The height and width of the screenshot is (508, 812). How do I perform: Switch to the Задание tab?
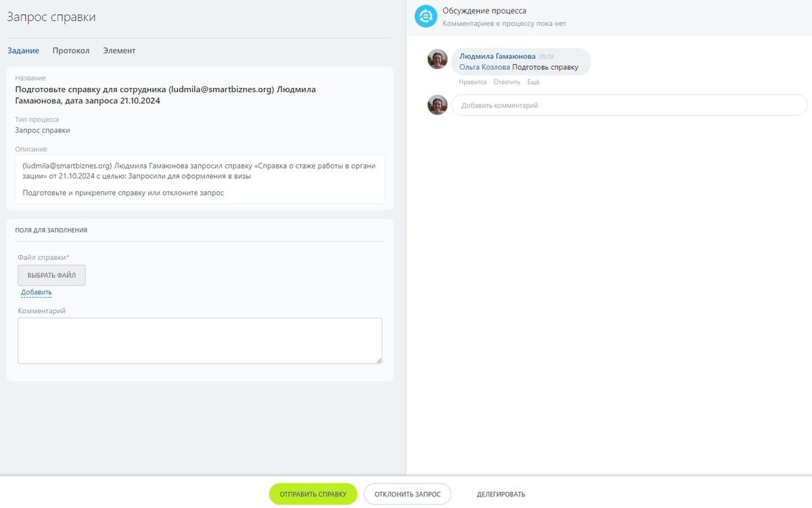[x=23, y=51]
